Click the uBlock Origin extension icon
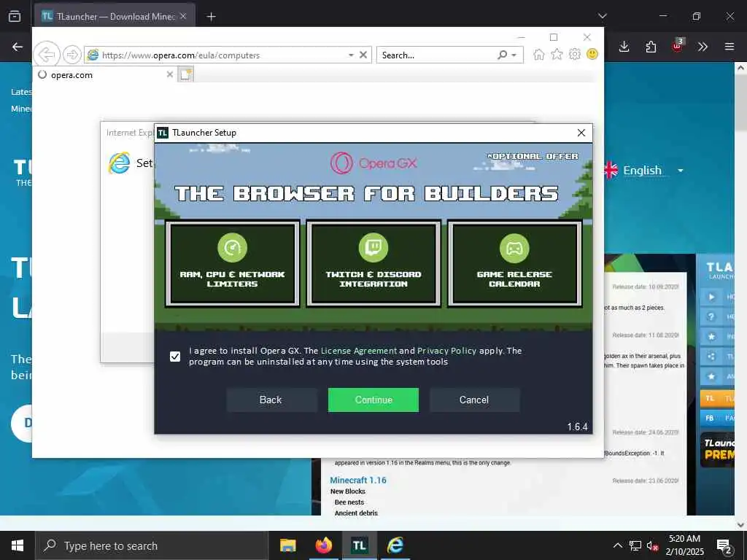 [678, 46]
